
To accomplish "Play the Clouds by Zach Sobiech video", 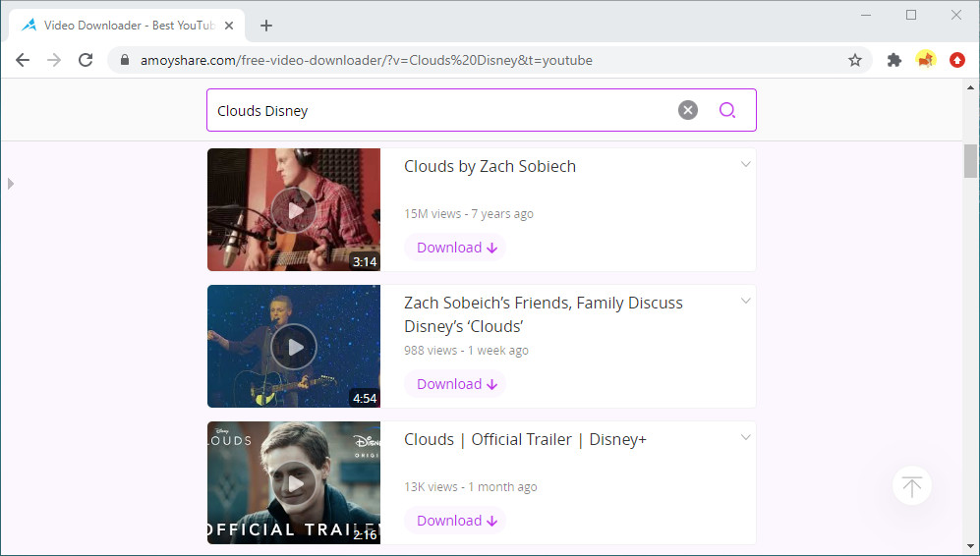I will (294, 210).
